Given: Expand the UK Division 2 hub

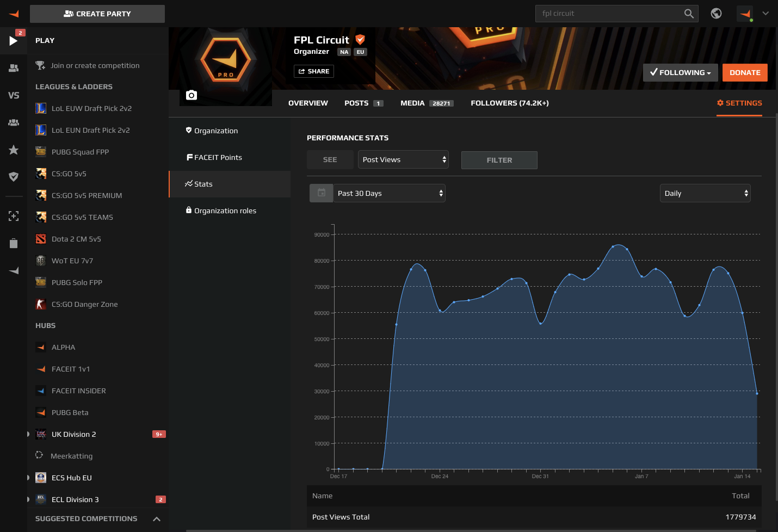Looking at the screenshot, I should coord(28,434).
